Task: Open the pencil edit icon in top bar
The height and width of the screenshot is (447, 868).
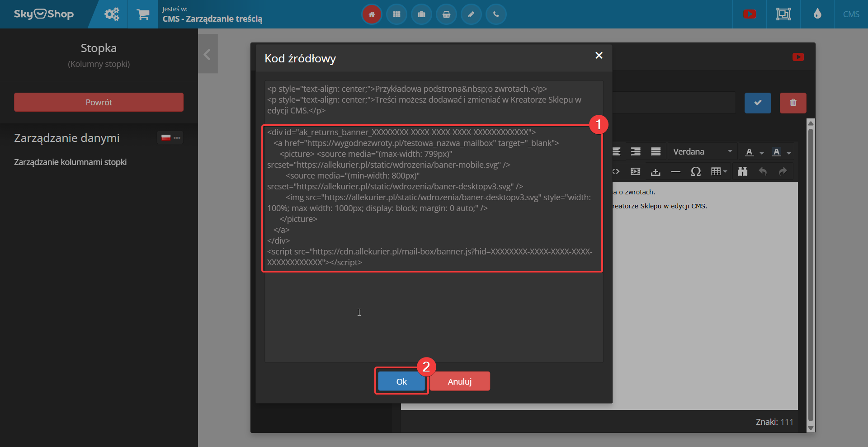Action: tap(471, 14)
